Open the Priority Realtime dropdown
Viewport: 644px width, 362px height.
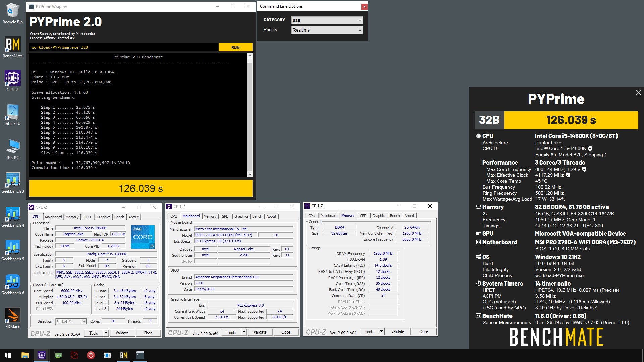coord(327,30)
